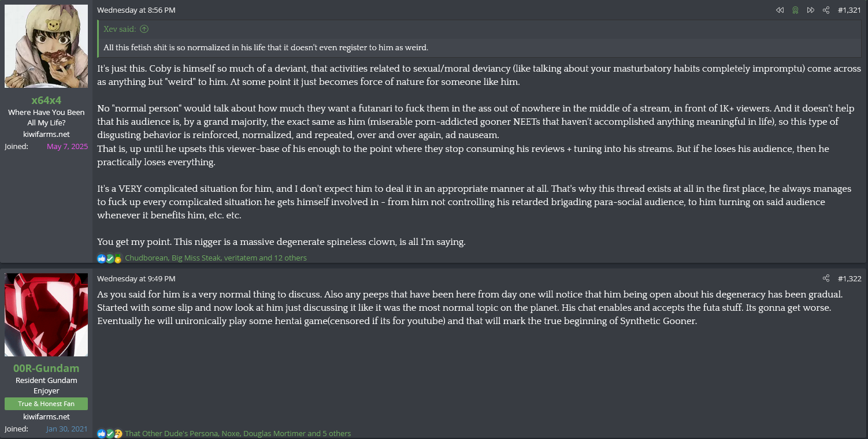The width and height of the screenshot is (868, 439).
Task: Open the reaction icons on 00R-Gundam's post
Action: pos(110,433)
